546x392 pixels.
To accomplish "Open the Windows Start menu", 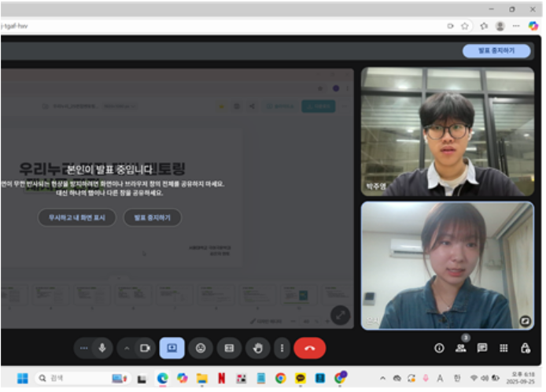I will point(23,378).
